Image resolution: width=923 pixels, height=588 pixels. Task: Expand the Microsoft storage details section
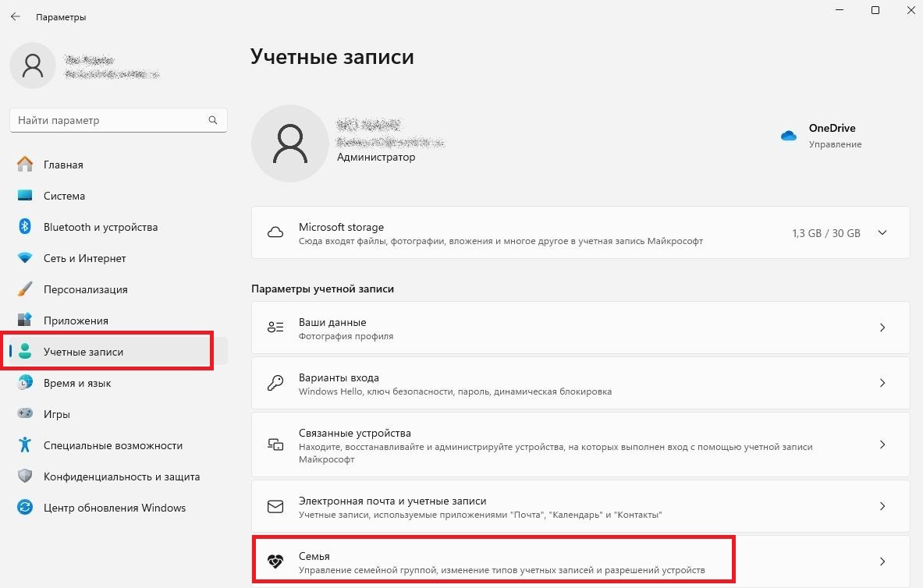882,232
